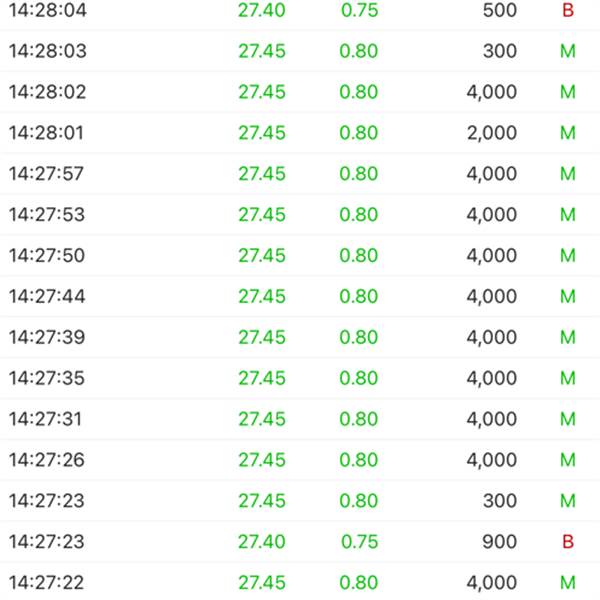600x600 pixels.
Task: Click the M marker at 14:27:26
Action: pos(568,460)
